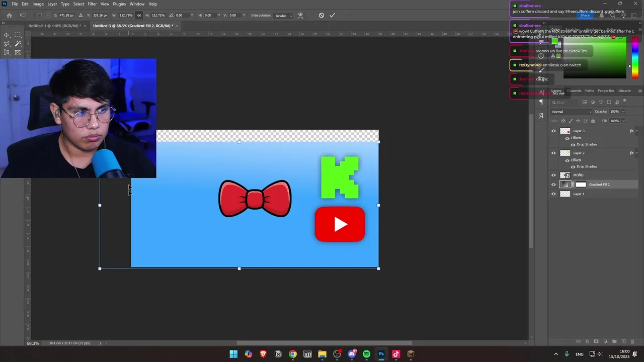644x362 pixels.
Task: Hide the MOÑO layer
Action: [x=554, y=175]
